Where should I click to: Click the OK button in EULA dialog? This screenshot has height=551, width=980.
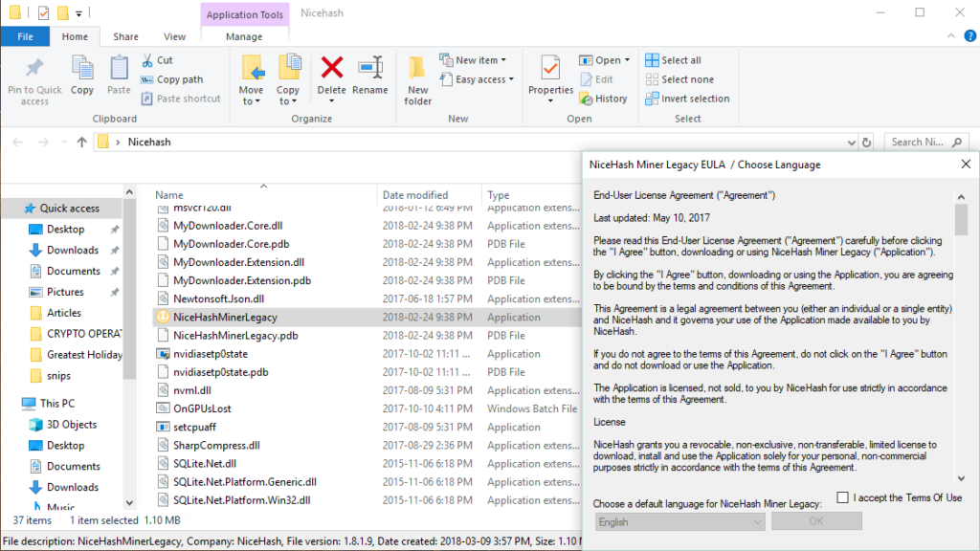pyautogui.click(x=816, y=521)
